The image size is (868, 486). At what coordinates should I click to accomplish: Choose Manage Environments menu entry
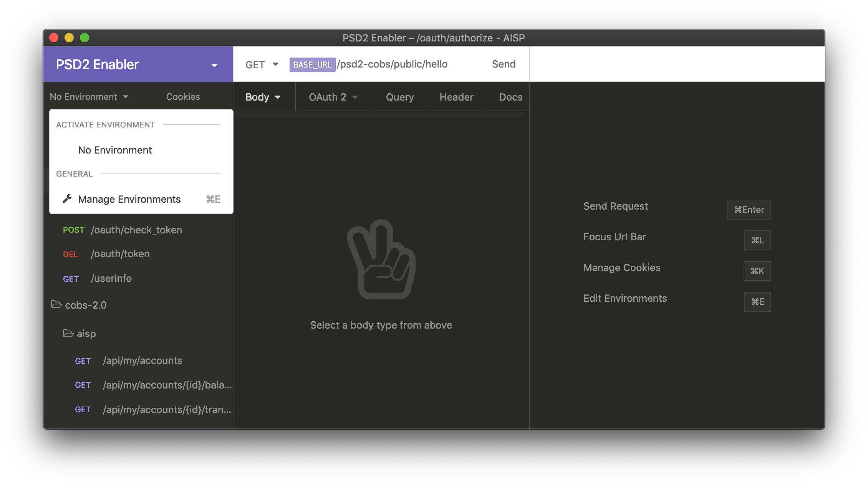pos(141,199)
